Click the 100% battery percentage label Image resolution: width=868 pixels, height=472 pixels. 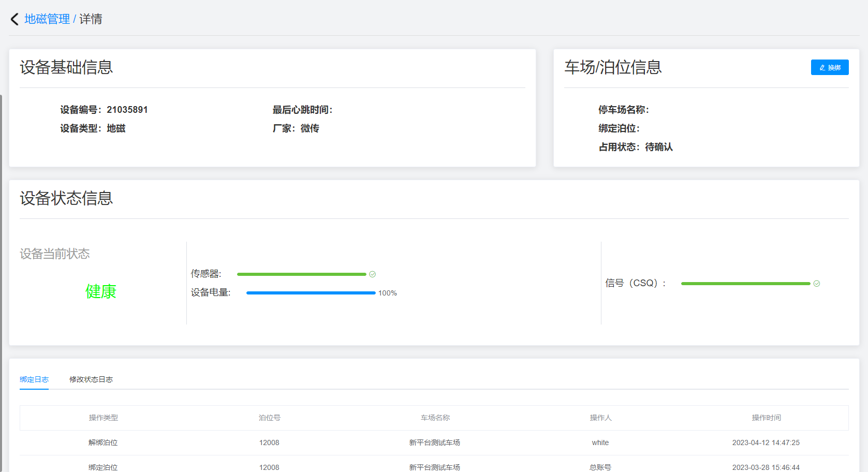[387, 293]
